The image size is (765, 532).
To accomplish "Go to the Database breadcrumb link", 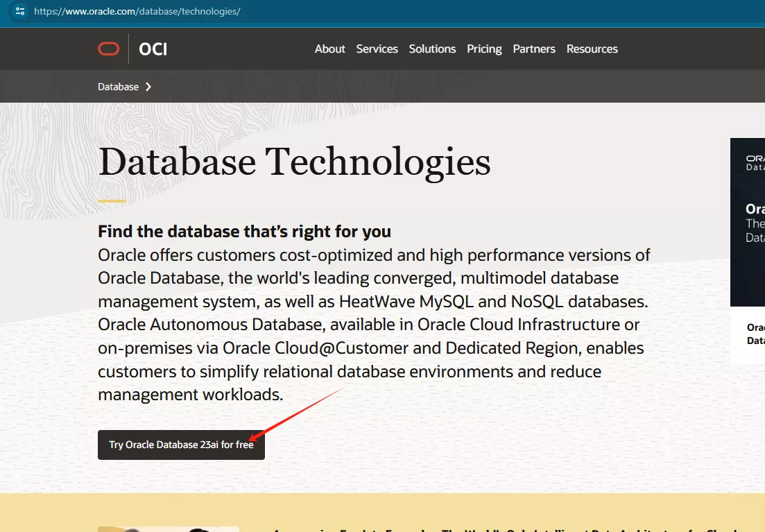I will (118, 87).
